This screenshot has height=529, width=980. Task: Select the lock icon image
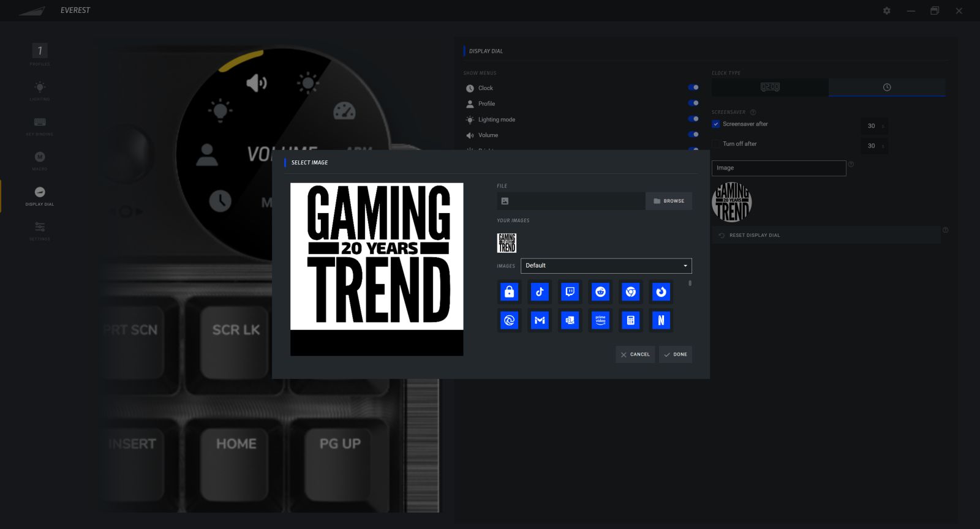509,292
